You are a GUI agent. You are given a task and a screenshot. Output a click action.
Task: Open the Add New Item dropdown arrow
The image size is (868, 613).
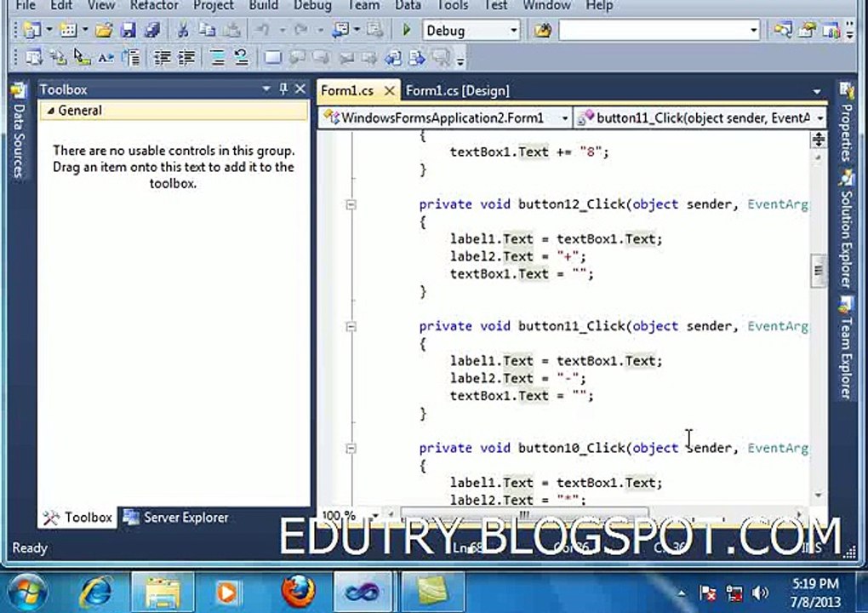pyautogui.click(x=85, y=30)
